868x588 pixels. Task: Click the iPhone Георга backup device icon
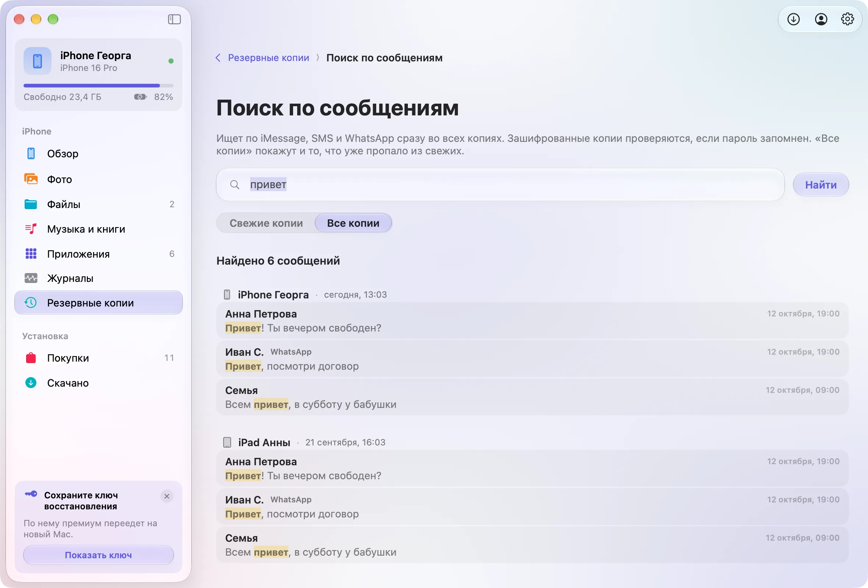[x=227, y=295]
